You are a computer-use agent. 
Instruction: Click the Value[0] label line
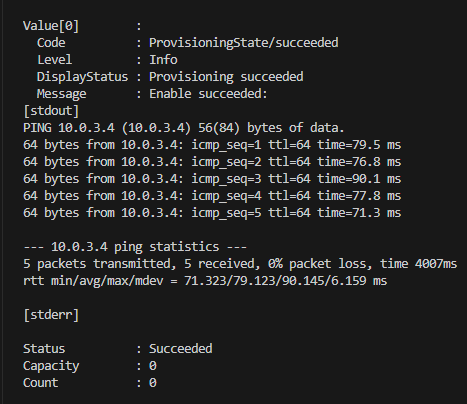(82, 26)
